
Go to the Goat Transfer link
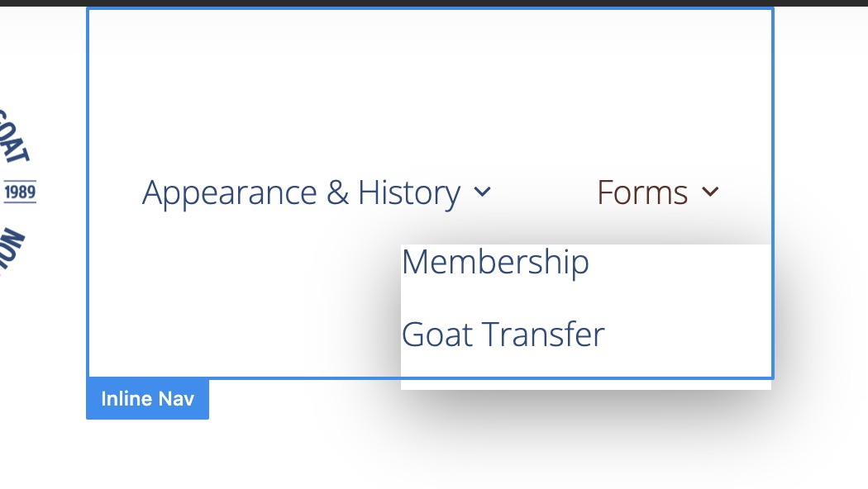[x=503, y=335]
